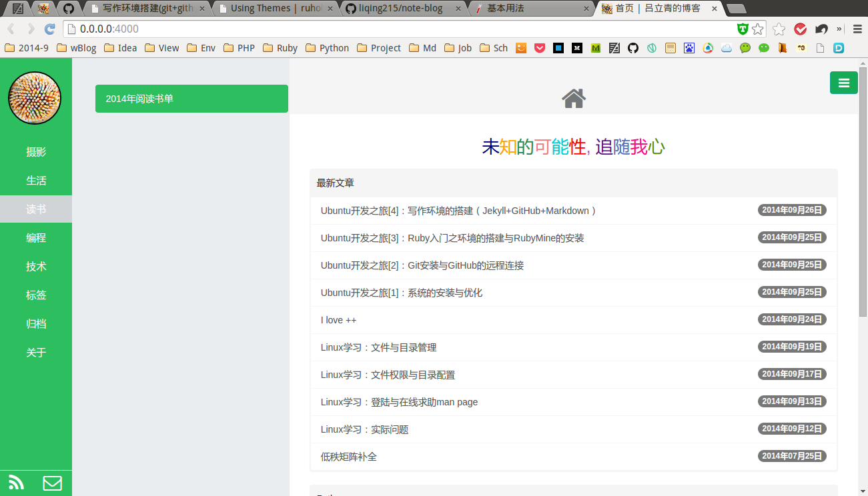This screenshot has height=496, width=868.
Task: Open the wBlog bookmark folder
Action: point(76,48)
